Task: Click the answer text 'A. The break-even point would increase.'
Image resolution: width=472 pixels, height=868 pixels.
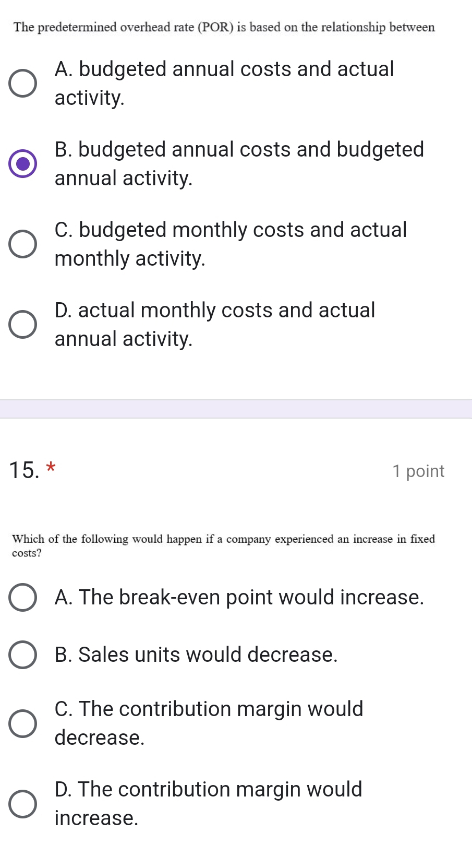Action: pos(239,598)
